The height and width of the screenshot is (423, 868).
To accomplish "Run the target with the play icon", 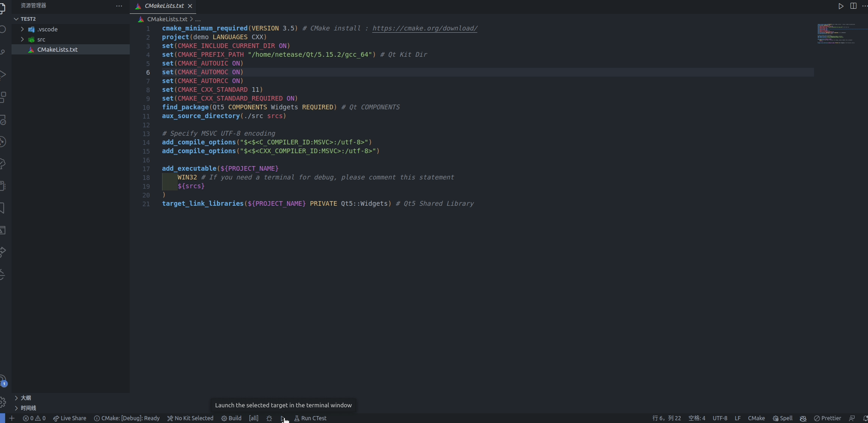I will coord(840,6).
